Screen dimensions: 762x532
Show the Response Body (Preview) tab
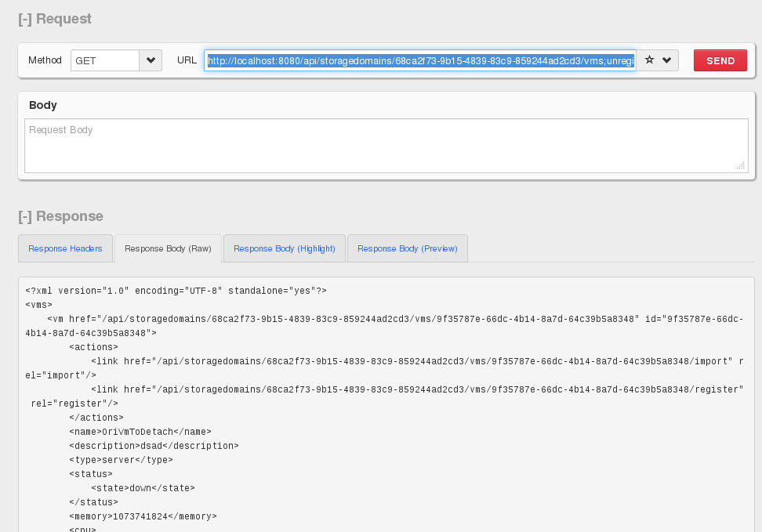[408, 248]
